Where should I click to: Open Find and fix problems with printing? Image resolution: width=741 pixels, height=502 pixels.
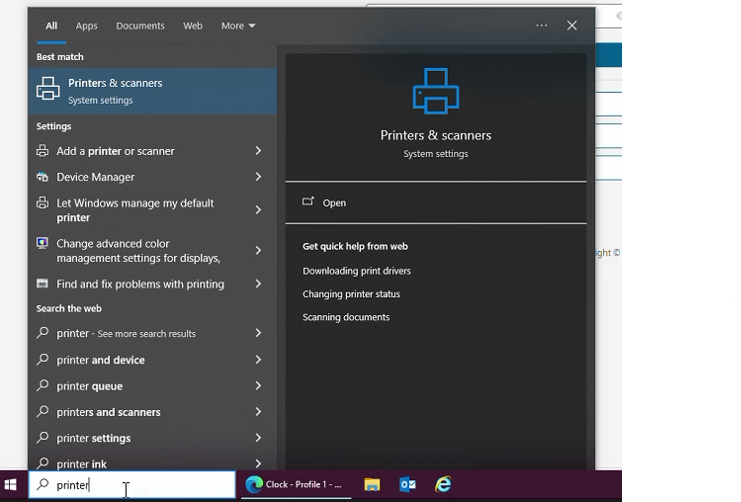(x=140, y=284)
